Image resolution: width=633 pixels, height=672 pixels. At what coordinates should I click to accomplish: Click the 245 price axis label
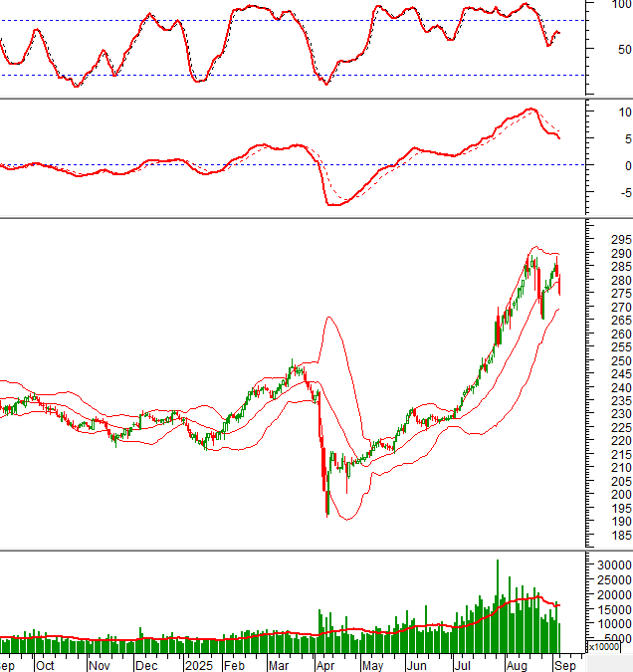click(x=621, y=374)
